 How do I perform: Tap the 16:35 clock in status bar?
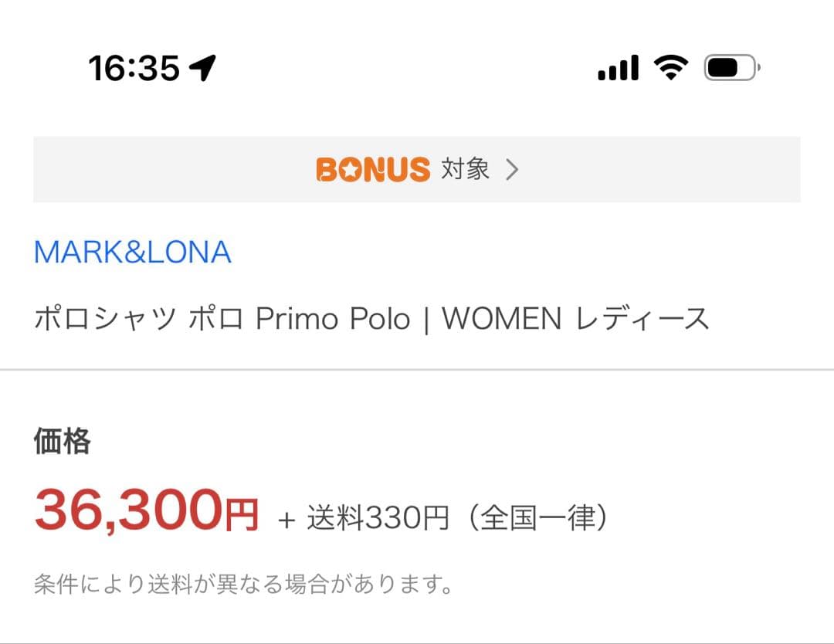pyautogui.click(x=134, y=69)
